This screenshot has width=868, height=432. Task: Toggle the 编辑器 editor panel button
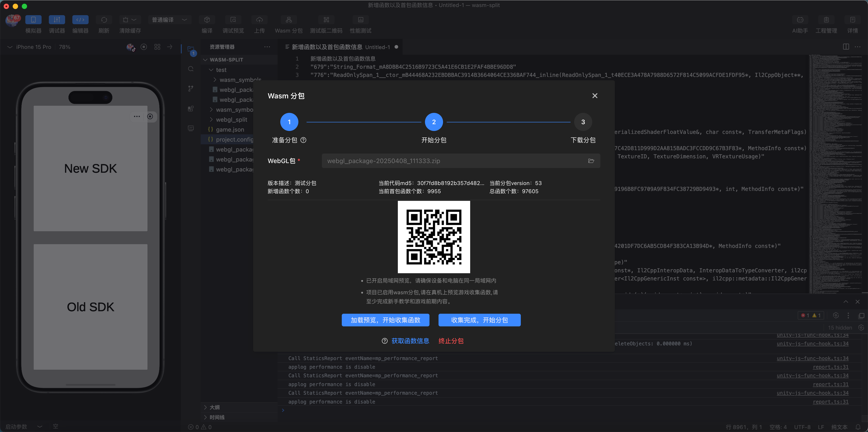point(80,19)
